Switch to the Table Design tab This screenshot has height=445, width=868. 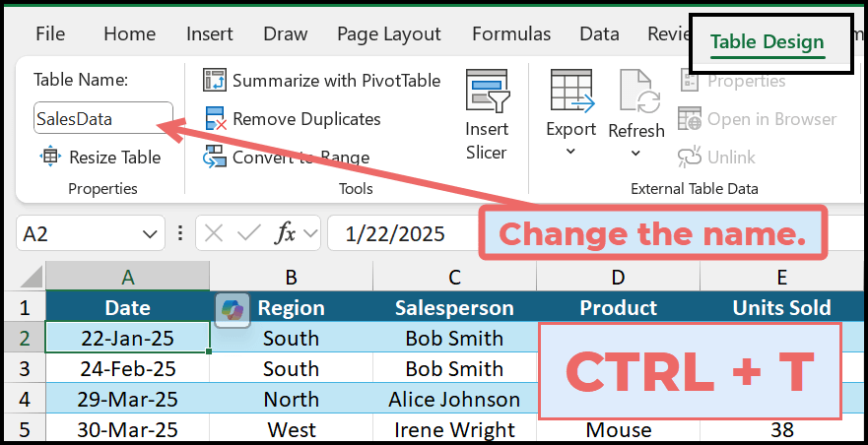[767, 41]
